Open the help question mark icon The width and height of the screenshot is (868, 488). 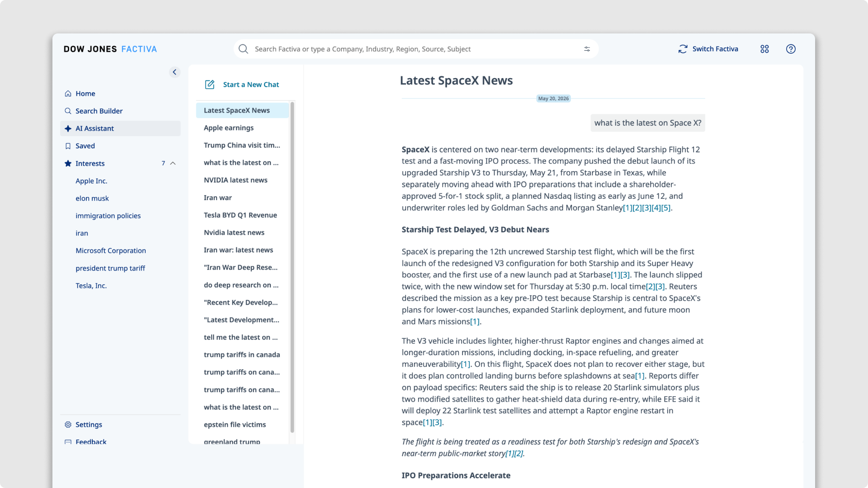pyautogui.click(x=791, y=49)
